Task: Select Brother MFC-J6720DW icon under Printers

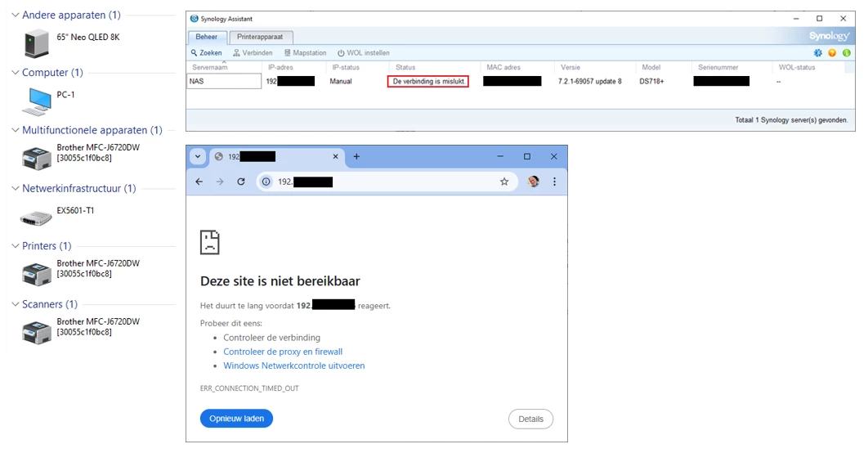Action: click(x=37, y=274)
